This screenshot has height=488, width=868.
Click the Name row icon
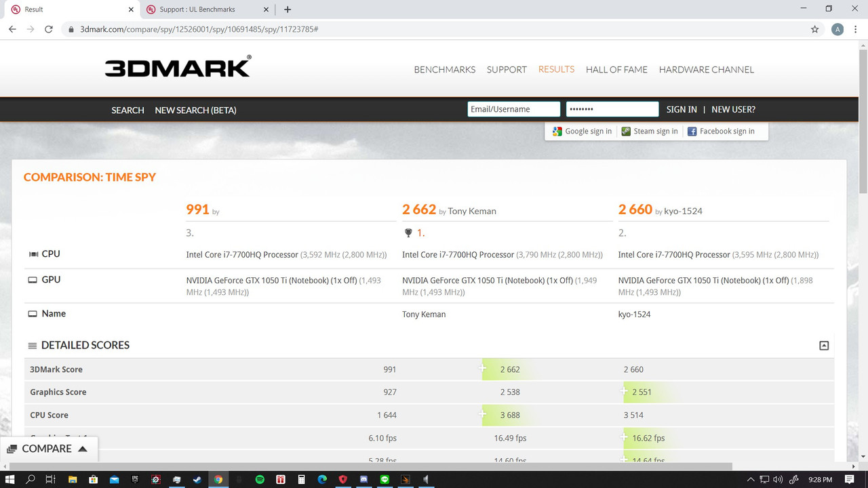(x=33, y=314)
